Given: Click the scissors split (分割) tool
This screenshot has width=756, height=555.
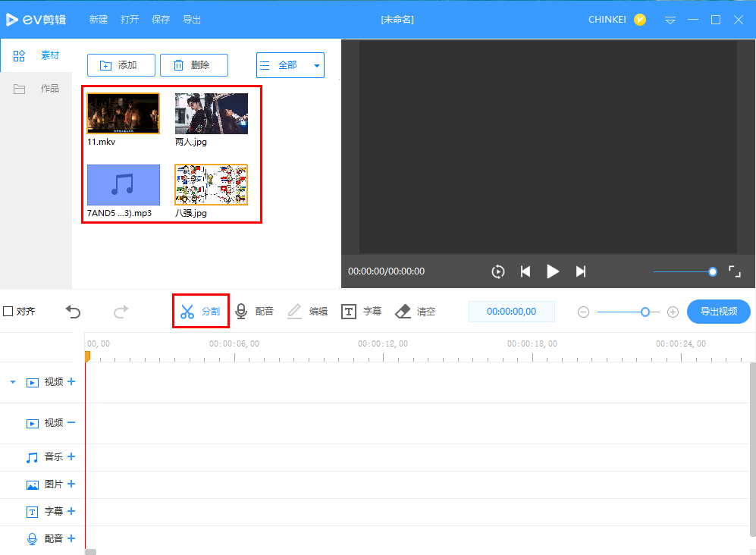Looking at the screenshot, I should pos(200,312).
